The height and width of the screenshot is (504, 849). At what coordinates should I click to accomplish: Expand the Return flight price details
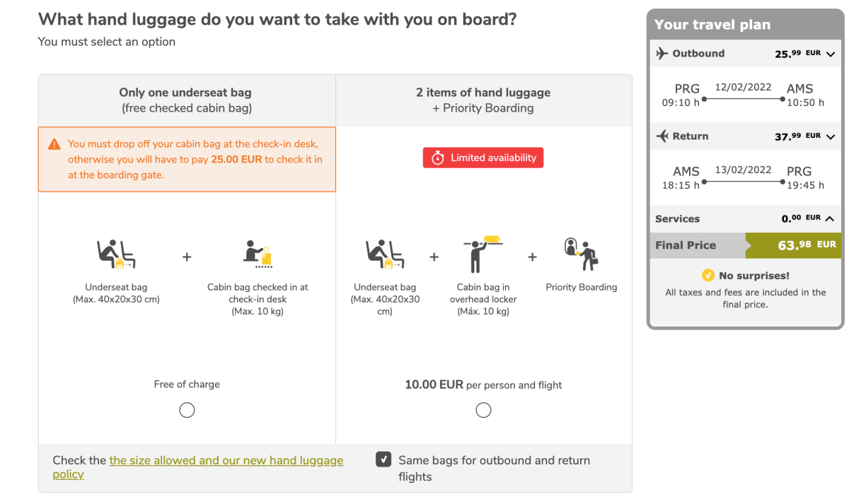coord(831,136)
